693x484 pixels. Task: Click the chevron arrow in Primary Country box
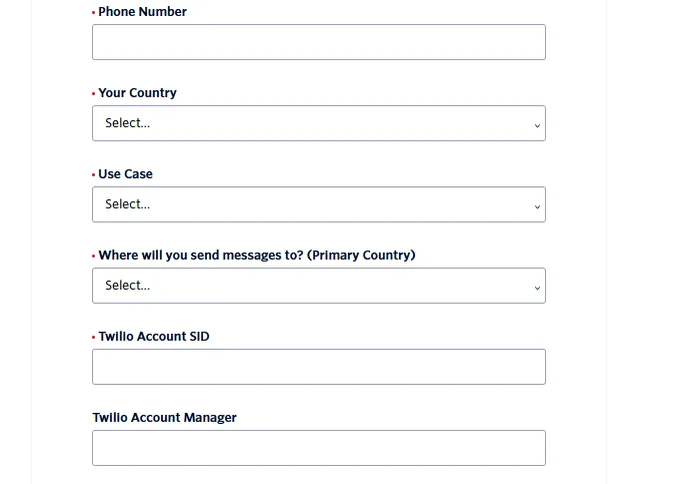[x=537, y=288]
